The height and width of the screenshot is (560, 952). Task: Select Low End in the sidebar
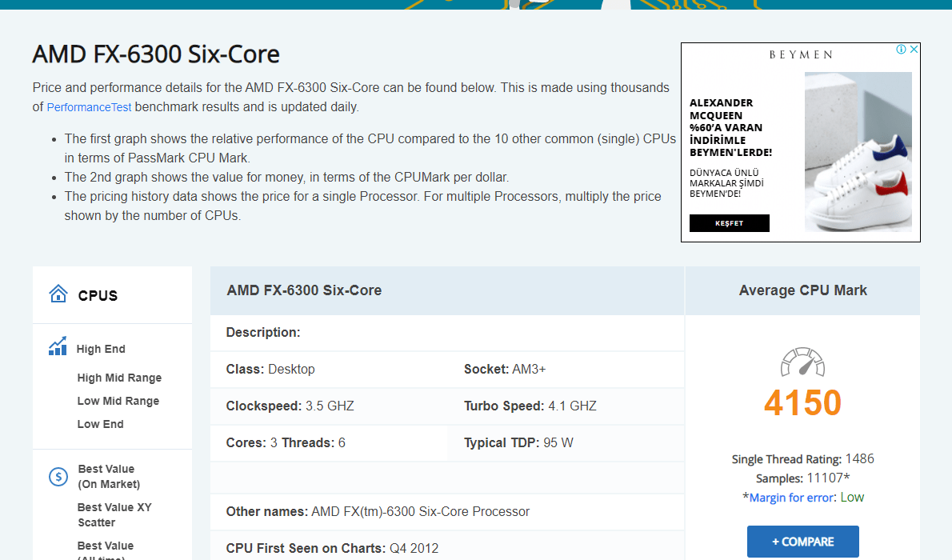(100, 424)
